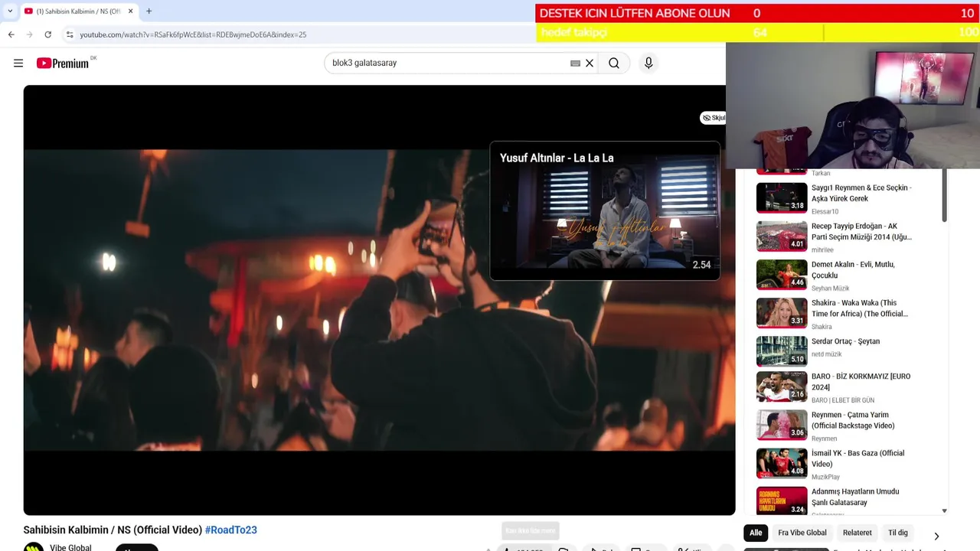Go back in browser history
This screenshot has width=980, height=551.
tap(11, 34)
